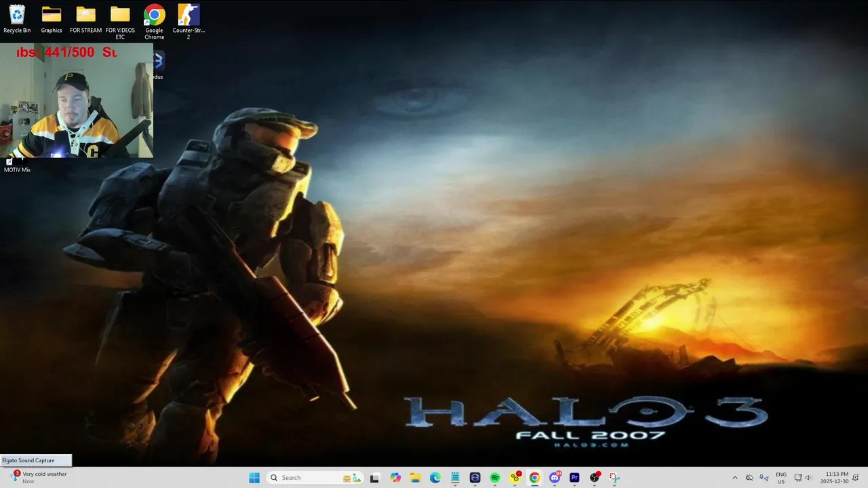Open the volume tray icon

[808, 478]
